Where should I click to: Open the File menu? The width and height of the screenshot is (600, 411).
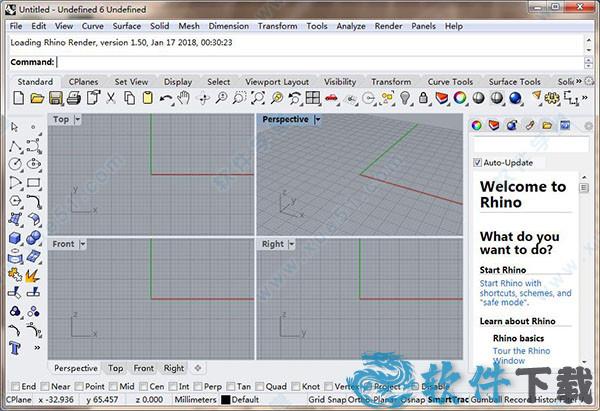click(16, 26)
